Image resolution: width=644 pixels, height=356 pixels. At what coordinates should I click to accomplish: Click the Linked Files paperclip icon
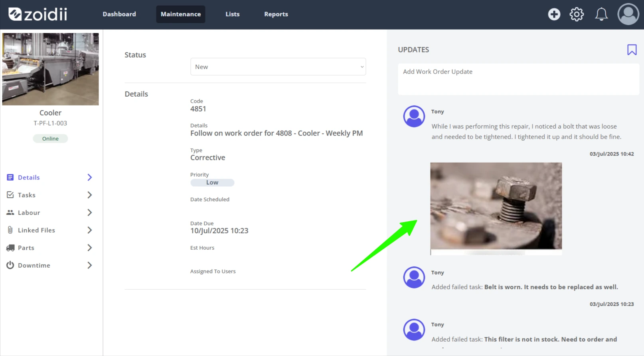pyautogui.click(x=10, y=230)
